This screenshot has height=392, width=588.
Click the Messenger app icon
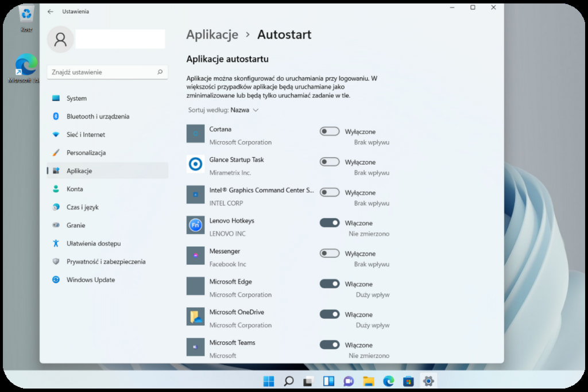[x=195, y=255]
